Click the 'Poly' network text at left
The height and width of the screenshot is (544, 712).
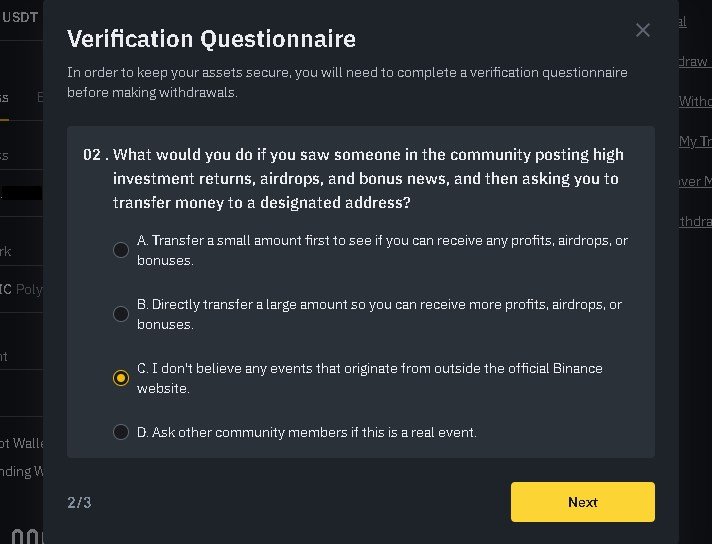tap(29, 289)
